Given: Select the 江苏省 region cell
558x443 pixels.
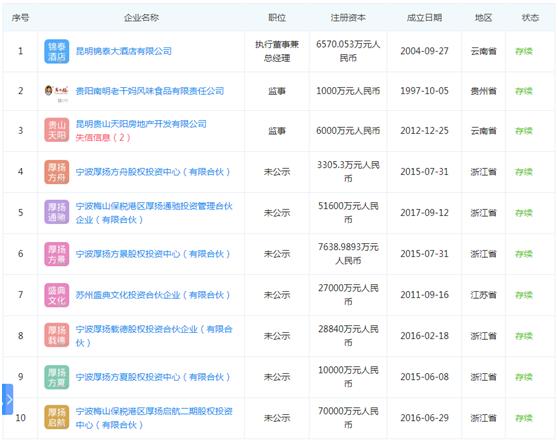Looking at the screenshot, I should point(483,295).
